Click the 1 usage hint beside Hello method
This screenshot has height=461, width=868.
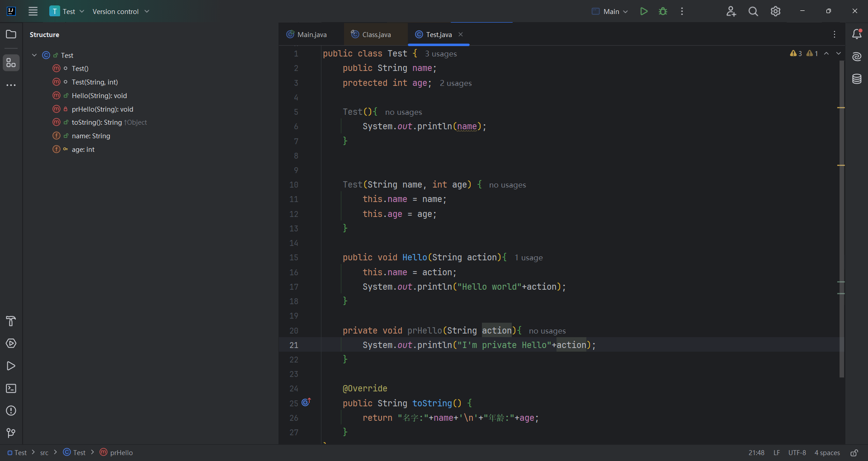tap(528, 258)
